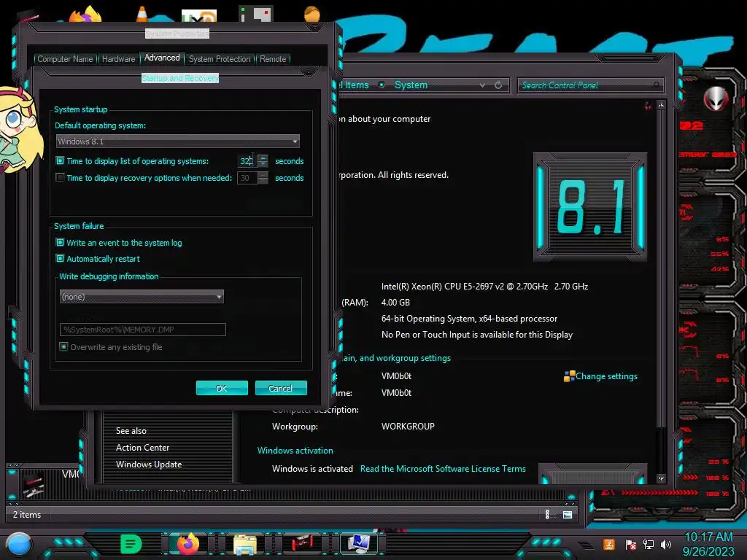This screenshot has height=560, width=747.
Task: Open the Action Center link
Action: tap(142, 448)
